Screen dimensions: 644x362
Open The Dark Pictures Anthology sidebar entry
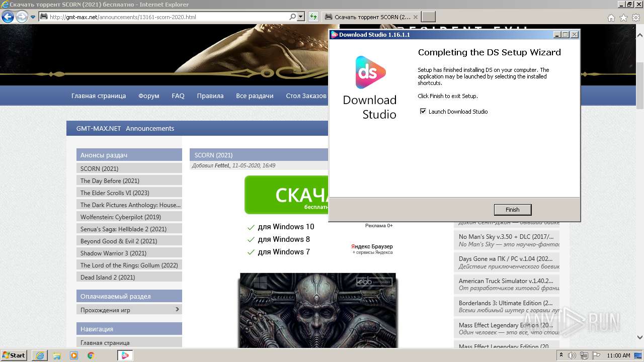(129, 205)
